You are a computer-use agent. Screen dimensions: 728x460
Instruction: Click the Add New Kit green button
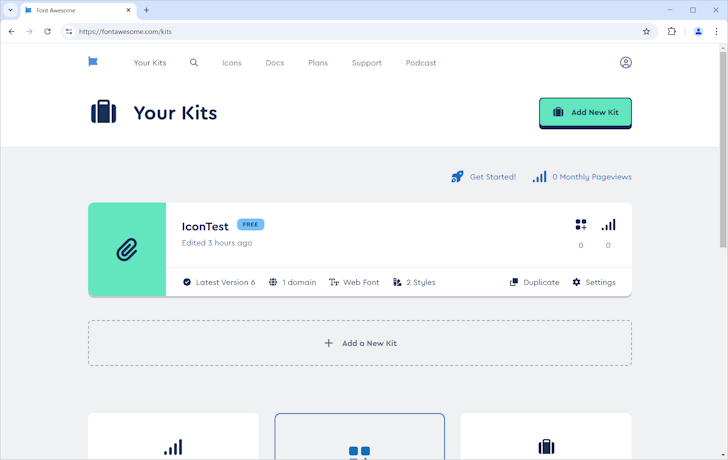coord(585,112)
